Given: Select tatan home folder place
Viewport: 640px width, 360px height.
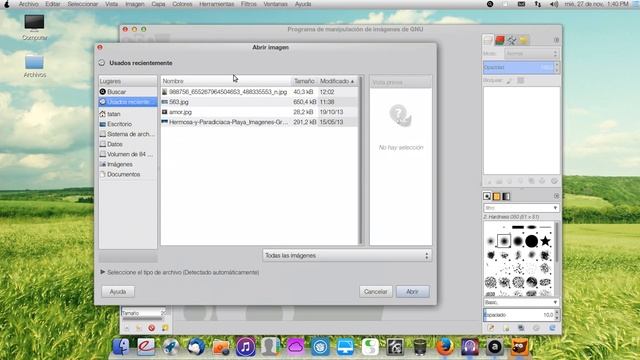Looking at the screenshot, I should [128, 114].
